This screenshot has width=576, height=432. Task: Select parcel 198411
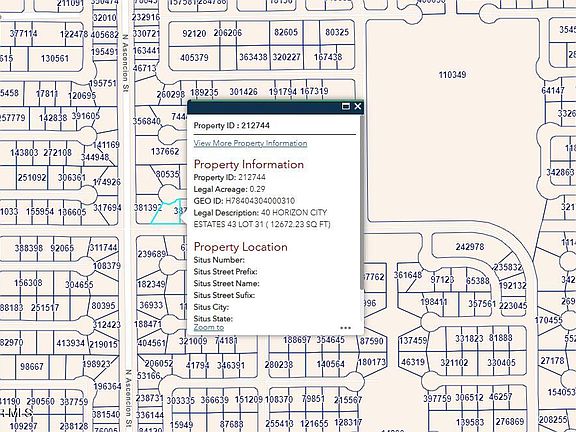point(434,302)
